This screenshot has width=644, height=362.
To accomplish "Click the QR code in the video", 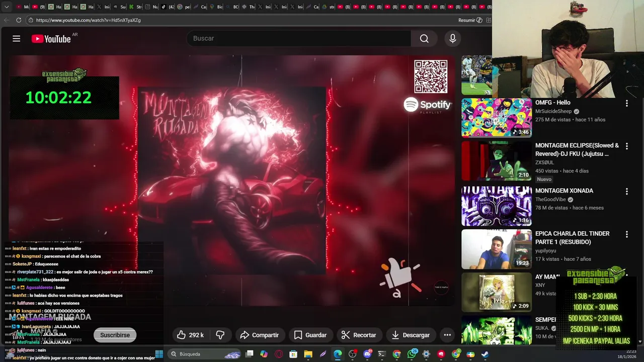I will 431,77.
